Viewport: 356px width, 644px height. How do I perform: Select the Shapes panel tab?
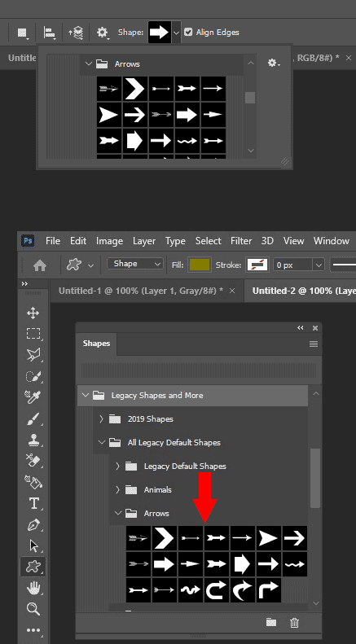pos(96,344)
